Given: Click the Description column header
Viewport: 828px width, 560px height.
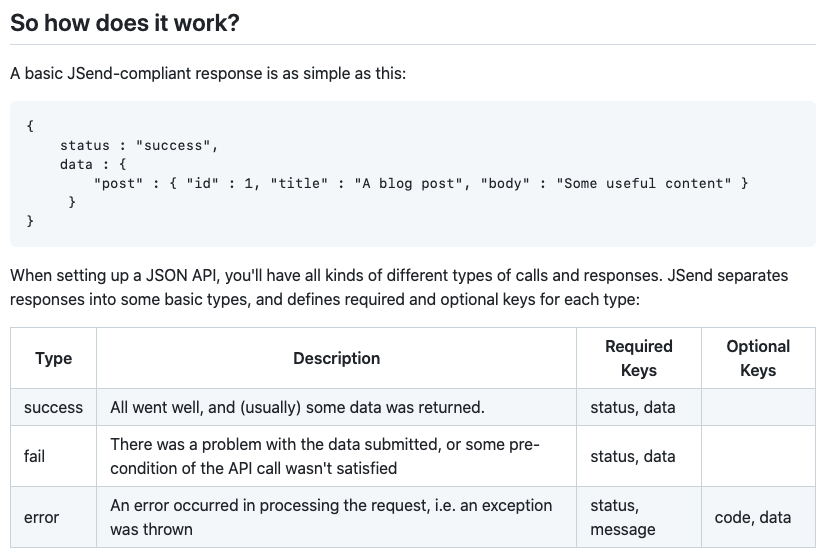Looking at the screenshot, I should pyautogui.click(x=336, y=358).
